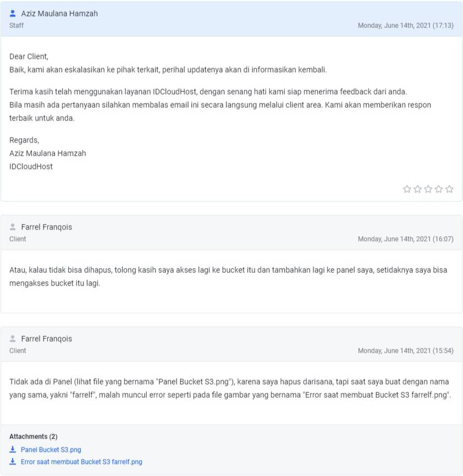This screenshot has height=476, width=463.
Task: Click the Staff role label
Action: pos(16,25)
